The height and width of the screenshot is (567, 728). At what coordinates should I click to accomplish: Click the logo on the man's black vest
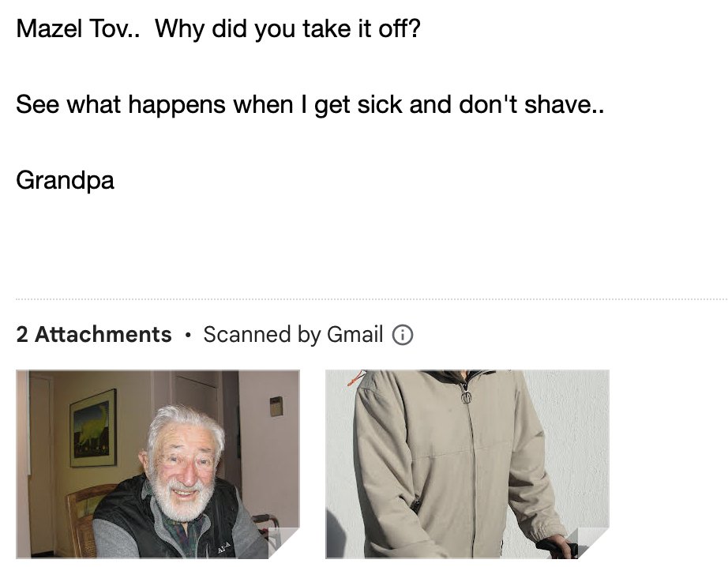[x=225, y=546]
